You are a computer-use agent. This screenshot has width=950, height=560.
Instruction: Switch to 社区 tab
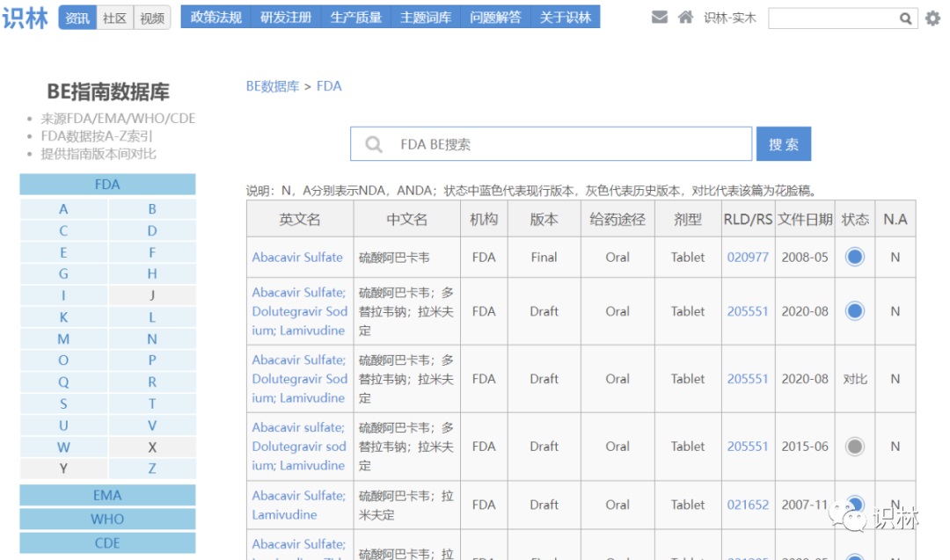point(114,18)
